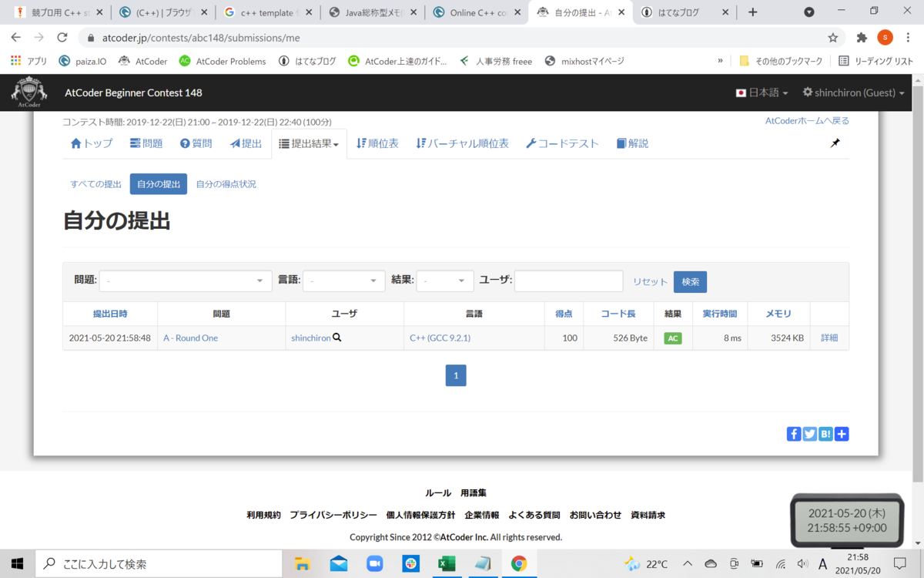Viewport: 924px width, 578px height.
Task: Switch to the コードテスト tab
Action: (x=562, y=143)
